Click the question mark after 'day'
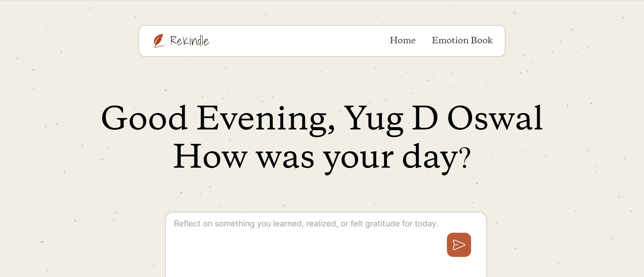Viewport: 644px width, 277px height. click(x=465, y=157)
